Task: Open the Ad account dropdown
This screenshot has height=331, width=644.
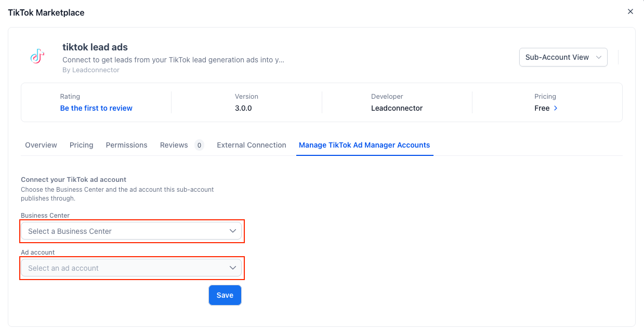Action: 132,268
